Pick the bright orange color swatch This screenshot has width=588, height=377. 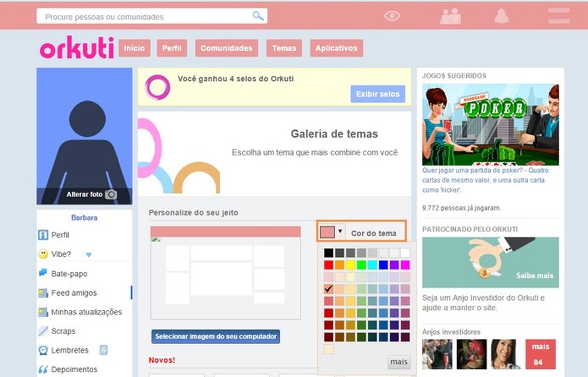pyautogui.click(x=339, y=265)
